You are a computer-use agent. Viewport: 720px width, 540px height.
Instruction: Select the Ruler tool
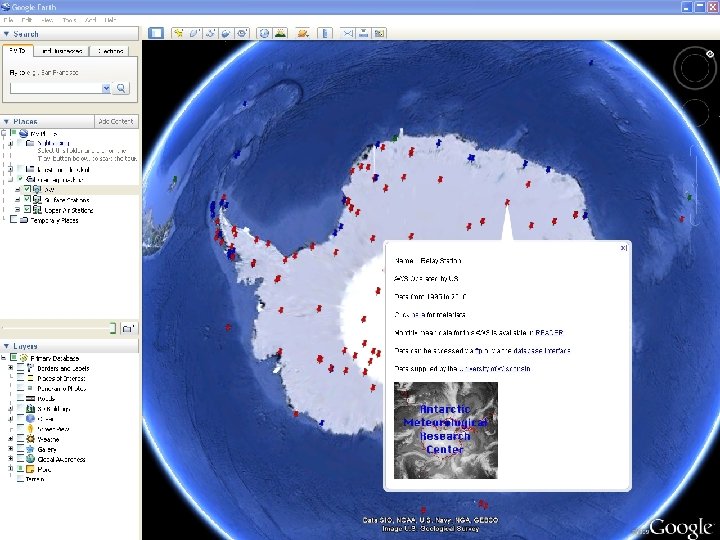click(325, 33)
